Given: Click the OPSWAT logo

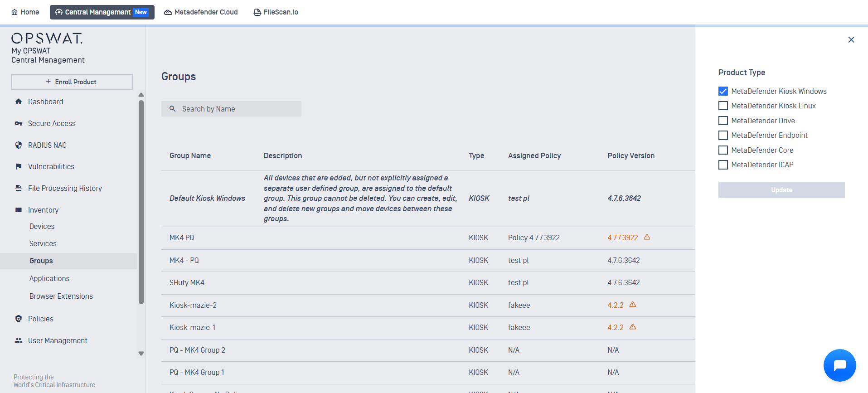Looking at the screenshot, I should [x=47, y=38].
